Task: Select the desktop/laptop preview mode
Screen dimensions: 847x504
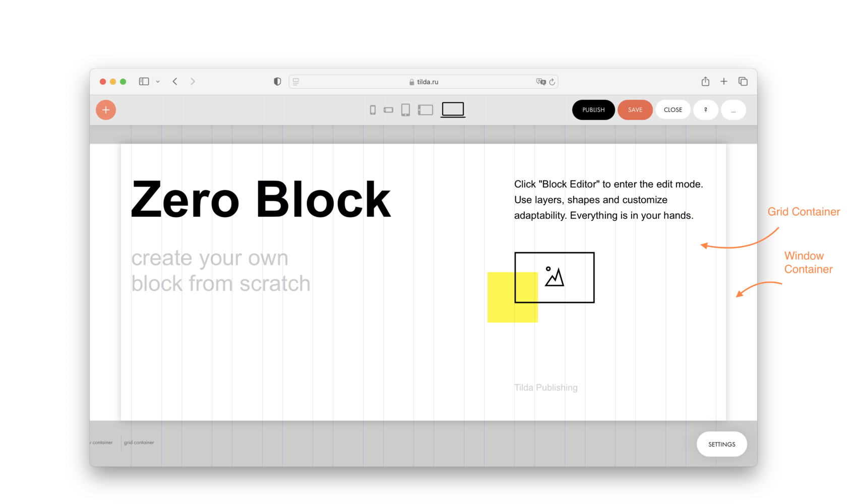Action: tap(452, 109)
